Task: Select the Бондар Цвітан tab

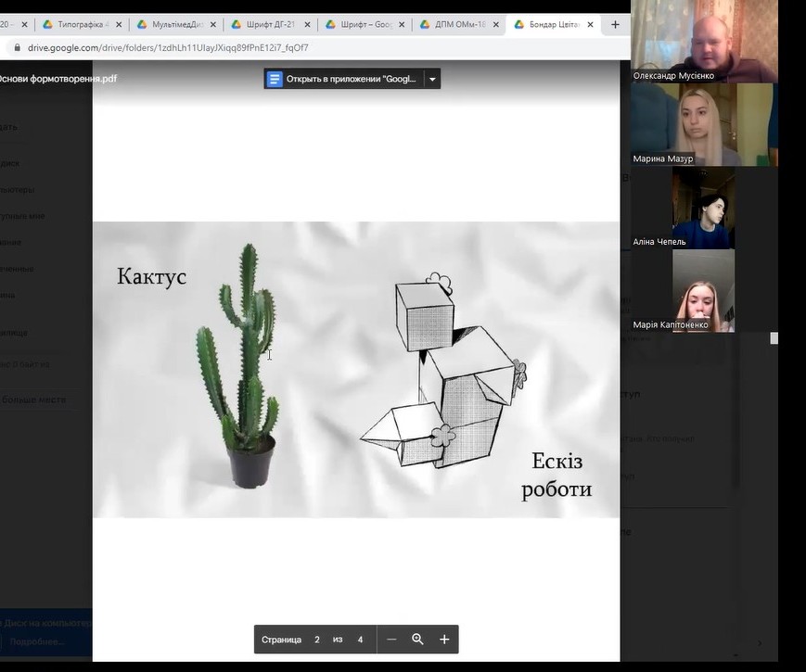Action: [553, 25]
